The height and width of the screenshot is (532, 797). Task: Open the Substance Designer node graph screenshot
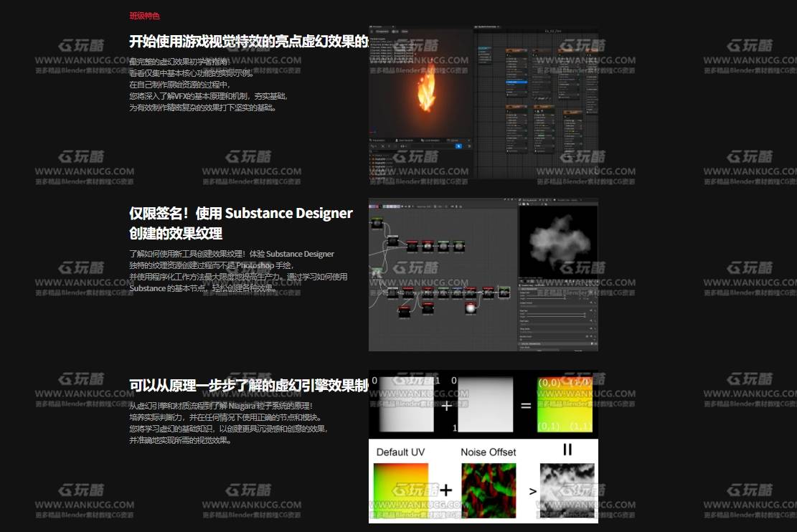click(x=484, y=275)
